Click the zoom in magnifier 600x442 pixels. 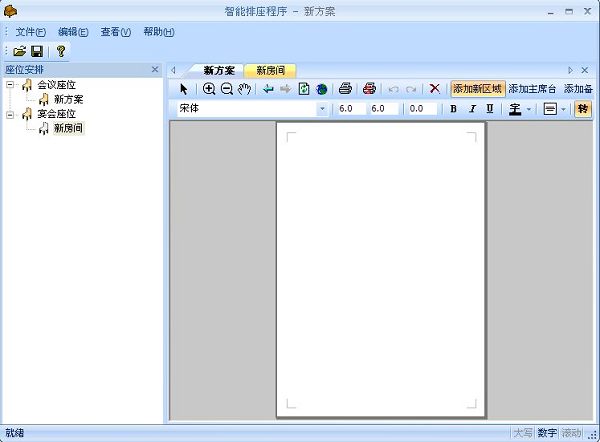(x=209, y=89)
